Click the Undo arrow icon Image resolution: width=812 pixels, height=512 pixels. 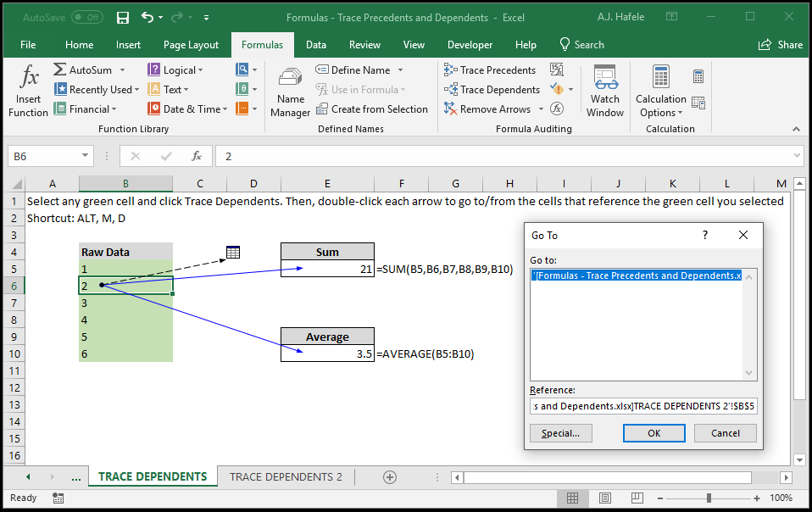click(x=147, y=18)
